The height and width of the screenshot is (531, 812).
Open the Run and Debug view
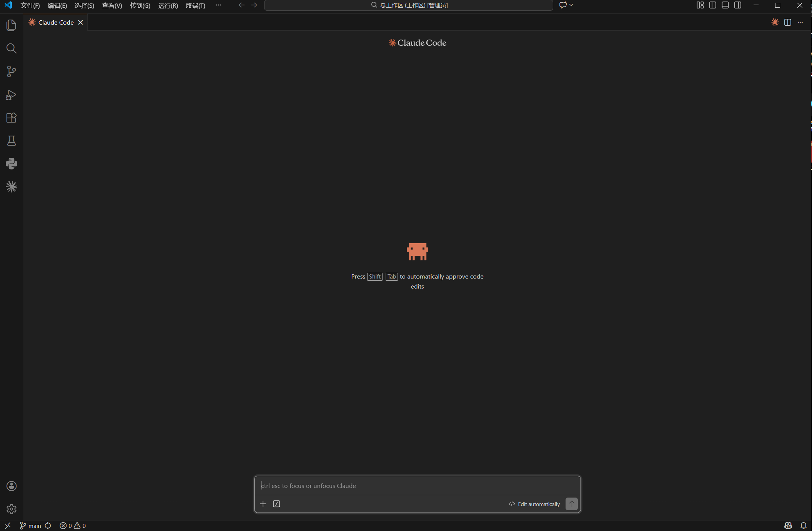pyautogui.click(x=12, y=95)
